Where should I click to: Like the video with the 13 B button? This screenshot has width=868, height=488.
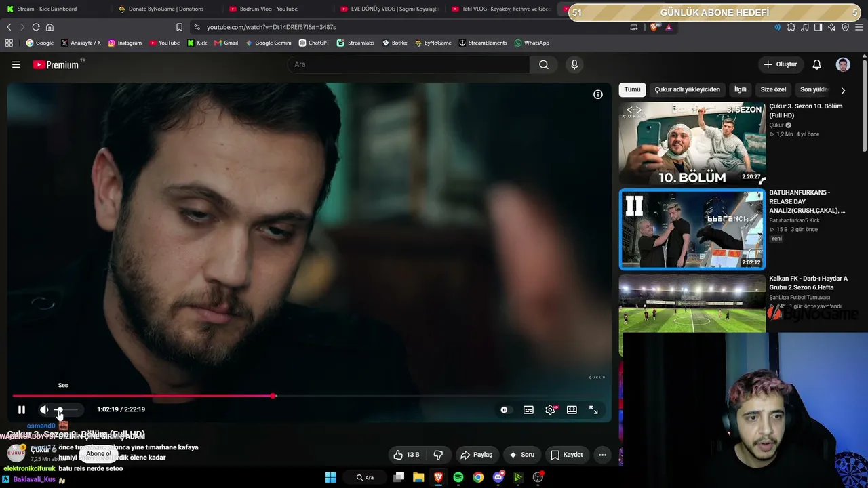[406, 455]
